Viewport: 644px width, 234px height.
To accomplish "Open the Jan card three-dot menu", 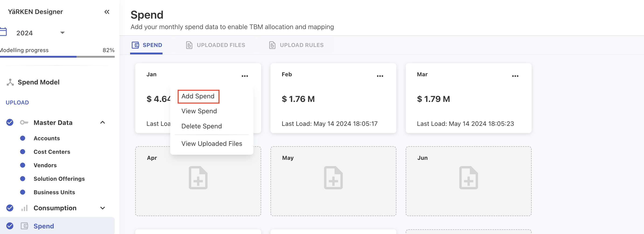I will (x=245, y=76).
